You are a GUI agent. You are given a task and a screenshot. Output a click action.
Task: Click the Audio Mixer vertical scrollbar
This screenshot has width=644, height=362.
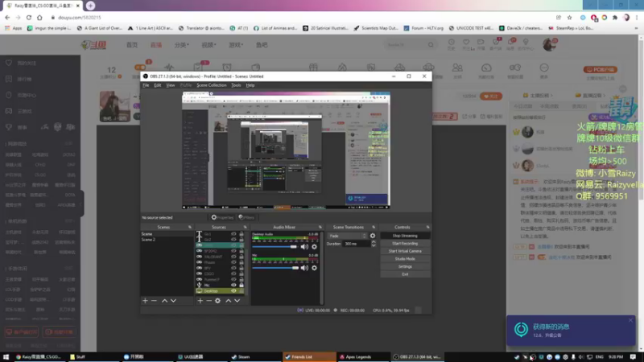(321, 268)
